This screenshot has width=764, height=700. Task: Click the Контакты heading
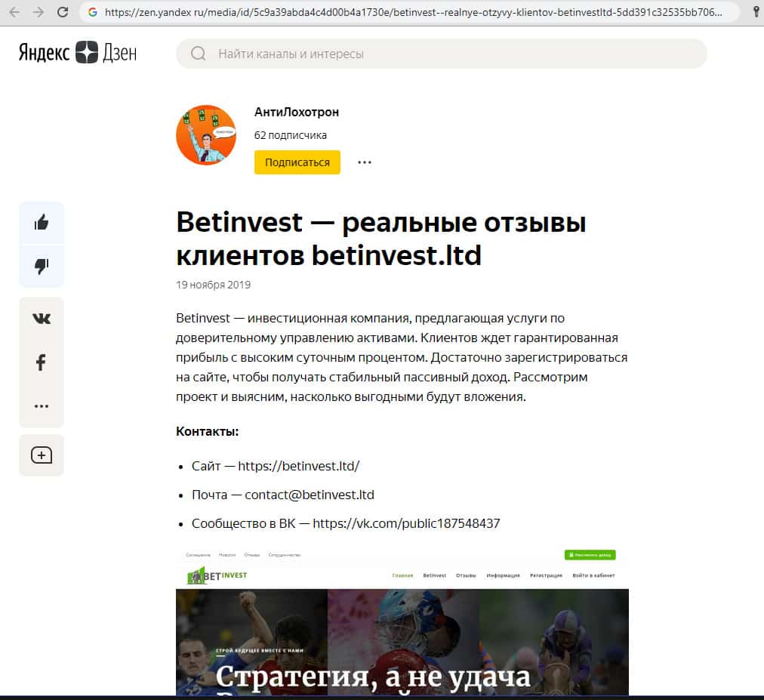(207, 431)
